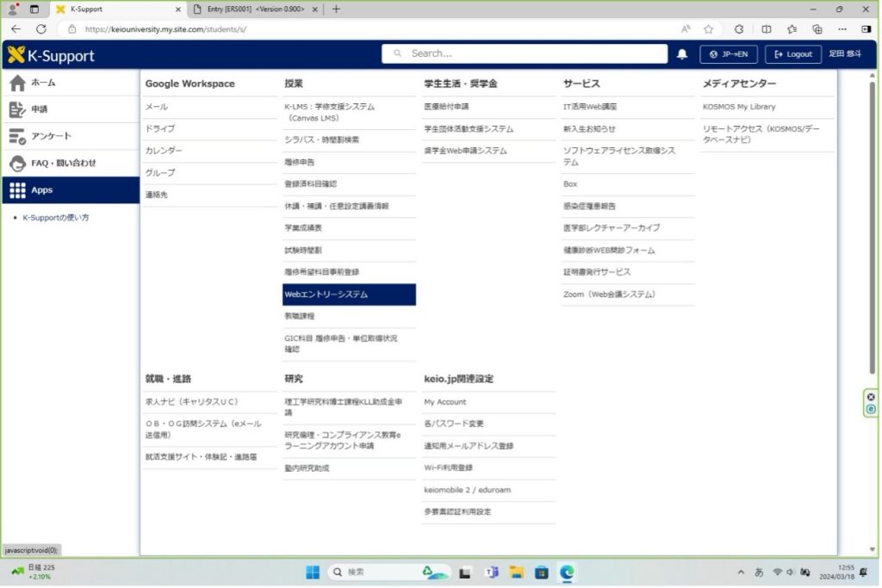The height and width of the screenshot is (588, 882).
Task: Go to FAQ・問い合わせ in sidebar
Action: [x=63, y=163]
